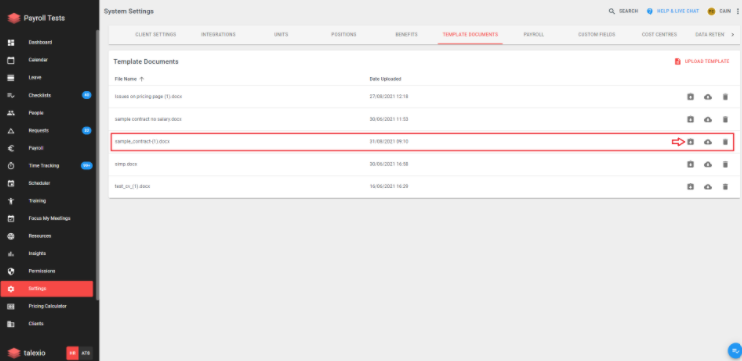Open Payroll via the euro icon

tap(11, 148)
